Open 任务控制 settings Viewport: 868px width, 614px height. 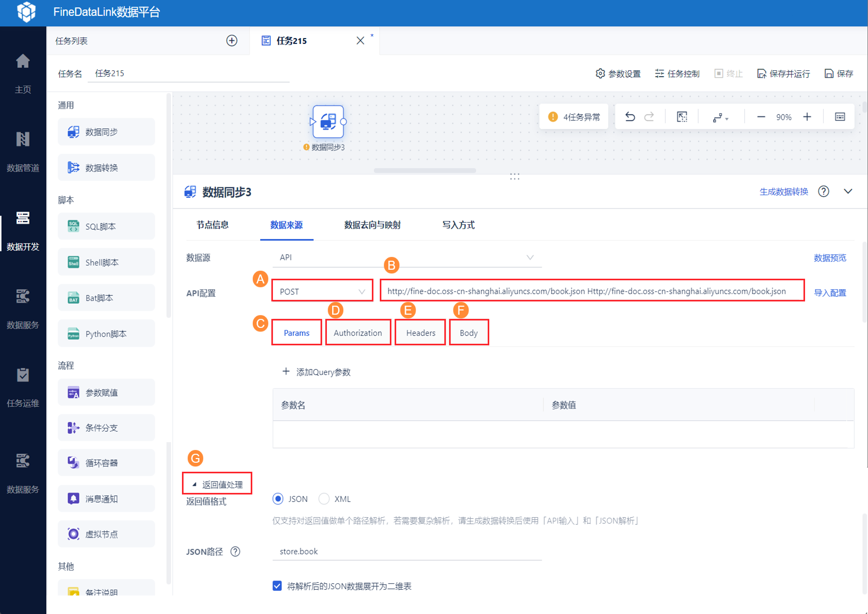coord(677,74)
